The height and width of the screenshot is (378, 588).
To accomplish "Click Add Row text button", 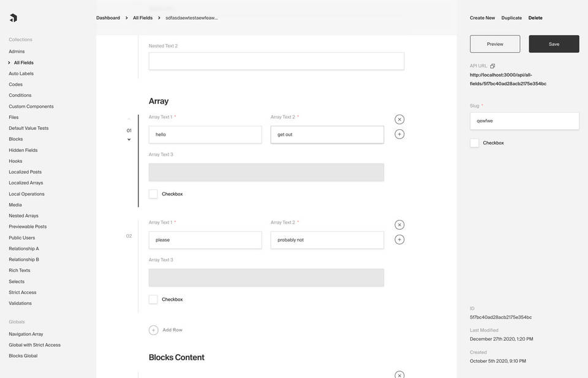I will (173, 330).
